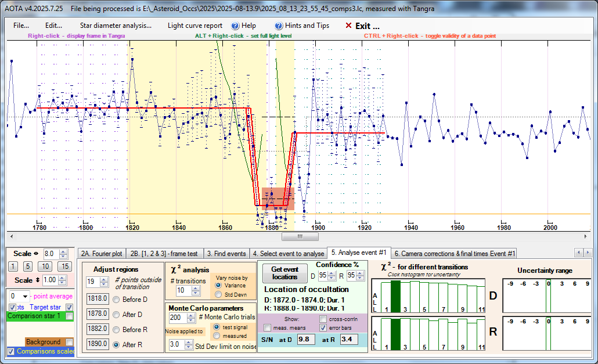Viewport: 598px width, 364px height.
Task: Toggle the error bars checkbox
Action: (x=324, y=328)
